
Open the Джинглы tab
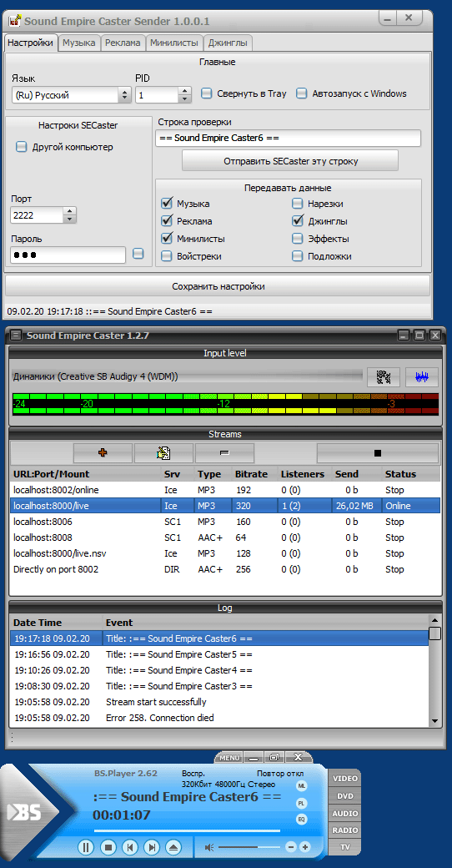(228, 43)
